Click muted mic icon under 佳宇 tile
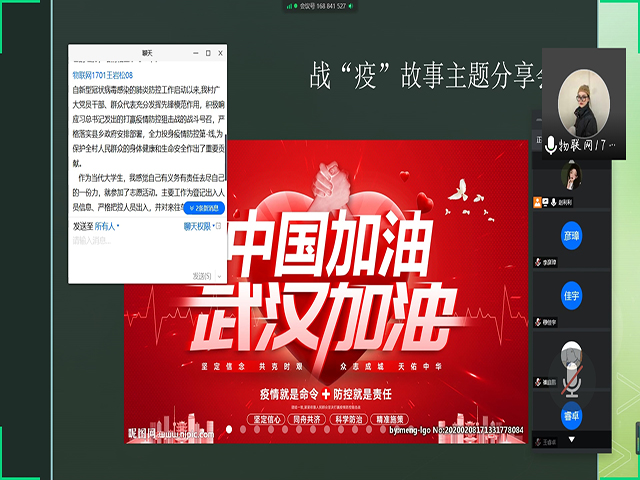This screenshot has height=480, width=640. click(538, 322)
